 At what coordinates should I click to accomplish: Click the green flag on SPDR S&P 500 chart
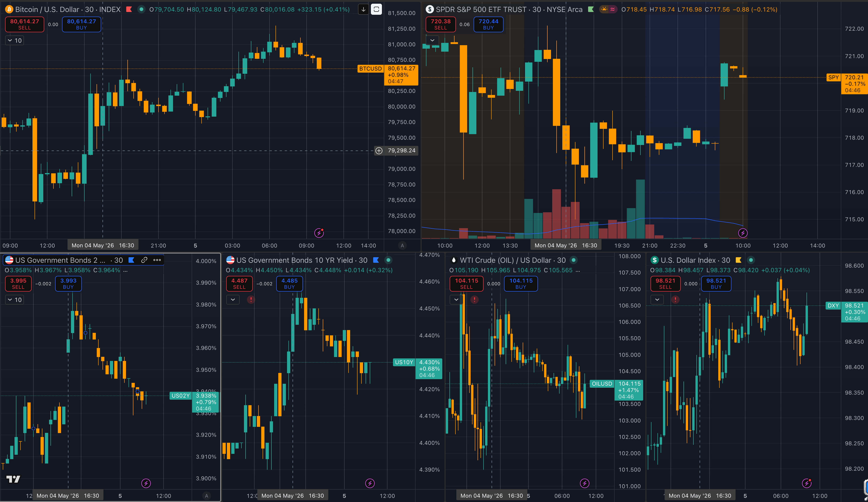pos(591,9)
